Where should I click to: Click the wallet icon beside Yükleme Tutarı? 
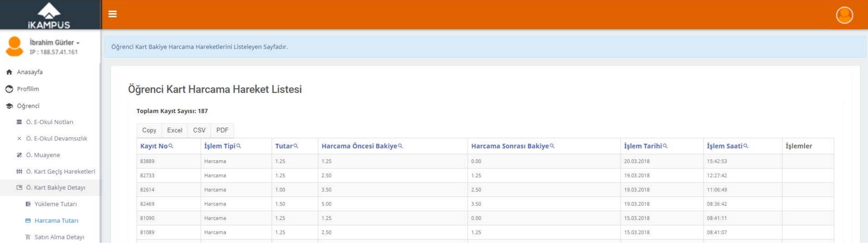tap(28, 204)
